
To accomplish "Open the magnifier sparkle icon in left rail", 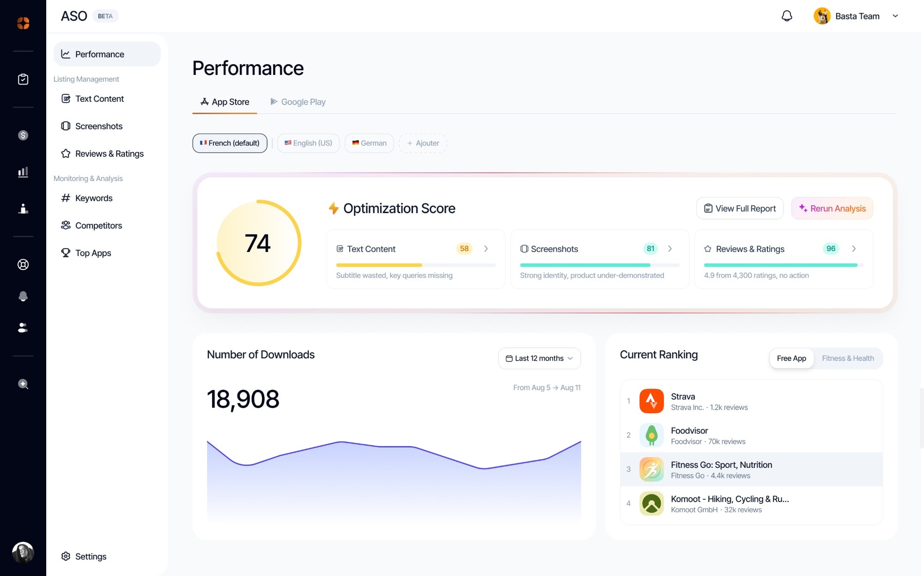I will click(x=23, y=384).
